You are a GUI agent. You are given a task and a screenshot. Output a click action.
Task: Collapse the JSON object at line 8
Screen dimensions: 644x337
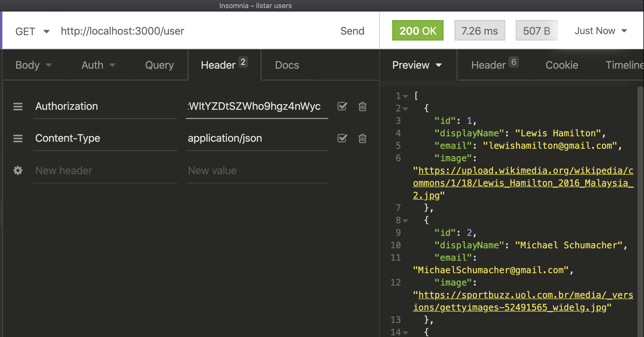point(405,221)
